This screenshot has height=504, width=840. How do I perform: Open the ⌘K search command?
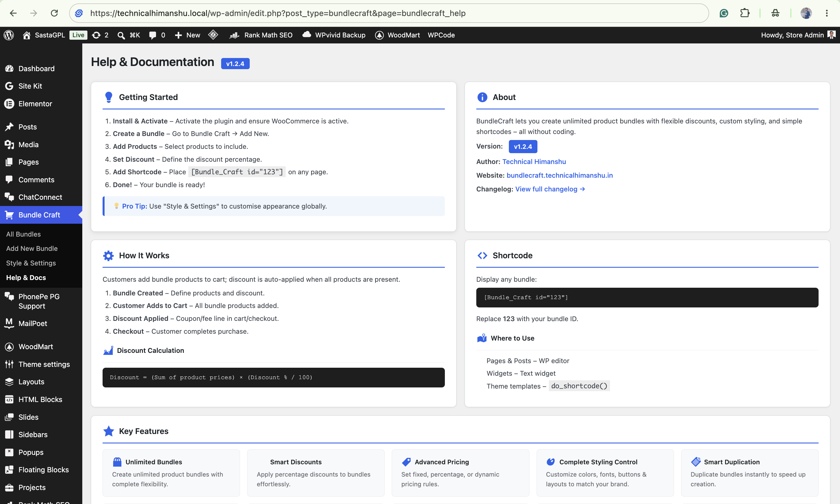[129, 35]
